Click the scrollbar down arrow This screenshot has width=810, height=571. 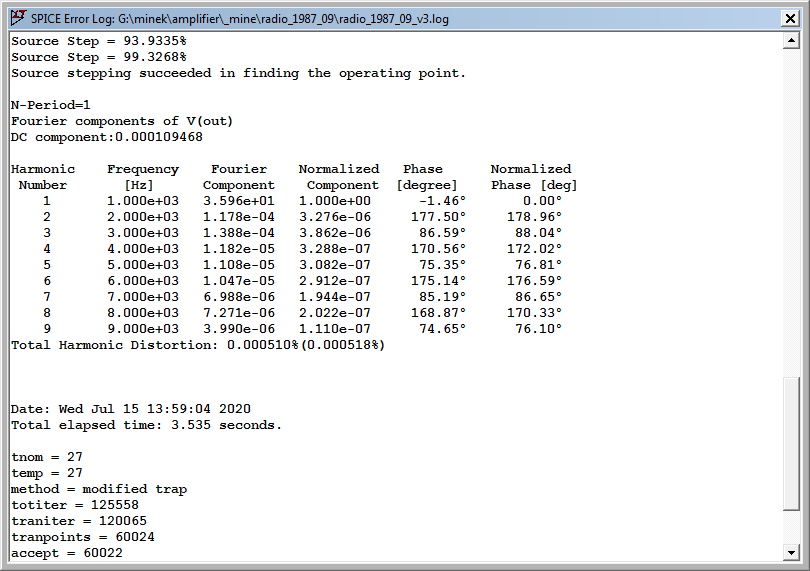[x=791, y=552]
